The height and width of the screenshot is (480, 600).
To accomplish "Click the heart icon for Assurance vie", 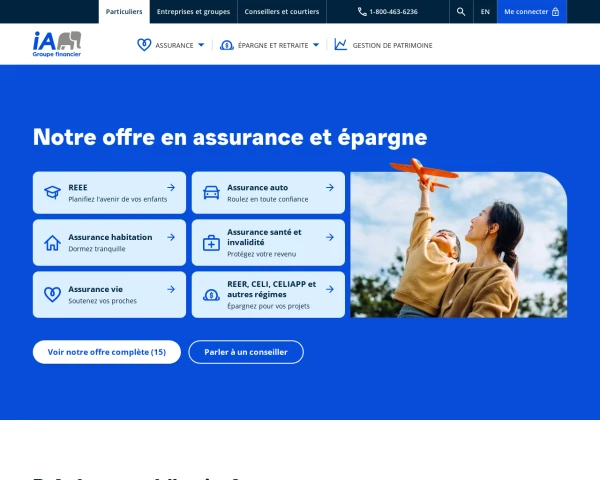I will click(x=52, y=294).
